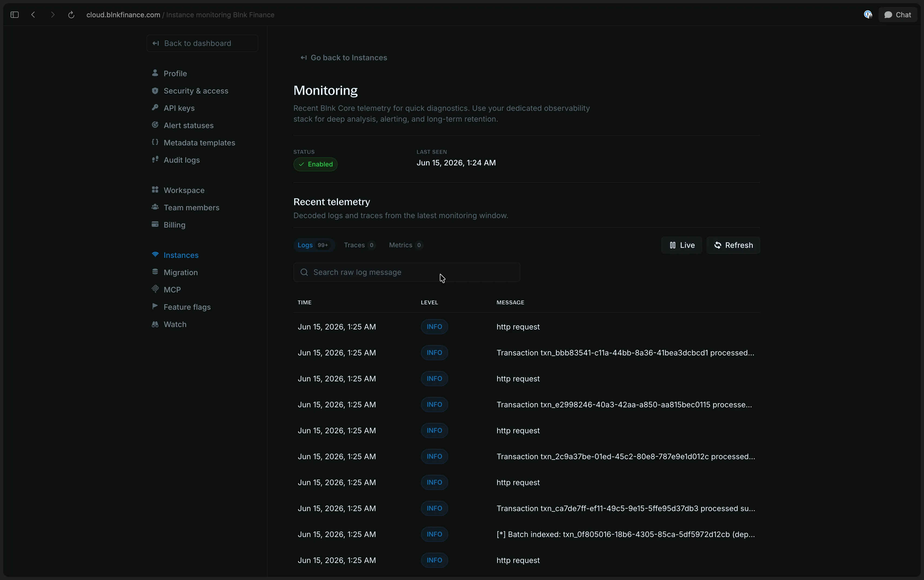Click the Alert statuses icon
This screenshot has width=924, height=580.
[155, 125]
